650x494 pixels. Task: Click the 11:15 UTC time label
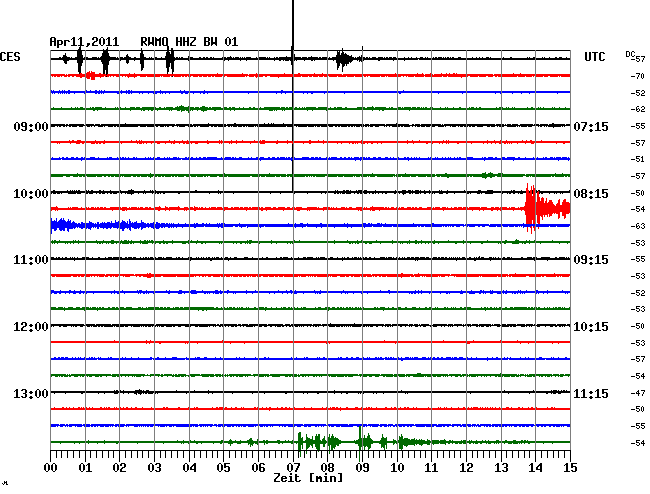tap(591, 393)
